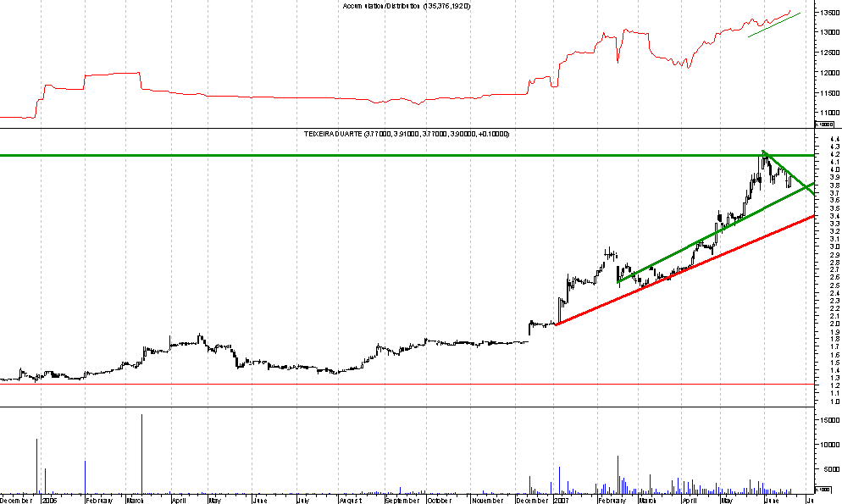Click the 4.4 price scale label
Image resolution: width=842 pixels, height=504 pixels.
pos(834,139)
